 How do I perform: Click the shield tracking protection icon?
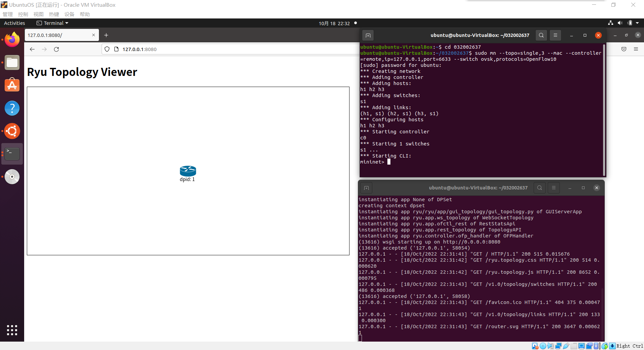click(107, 49)
